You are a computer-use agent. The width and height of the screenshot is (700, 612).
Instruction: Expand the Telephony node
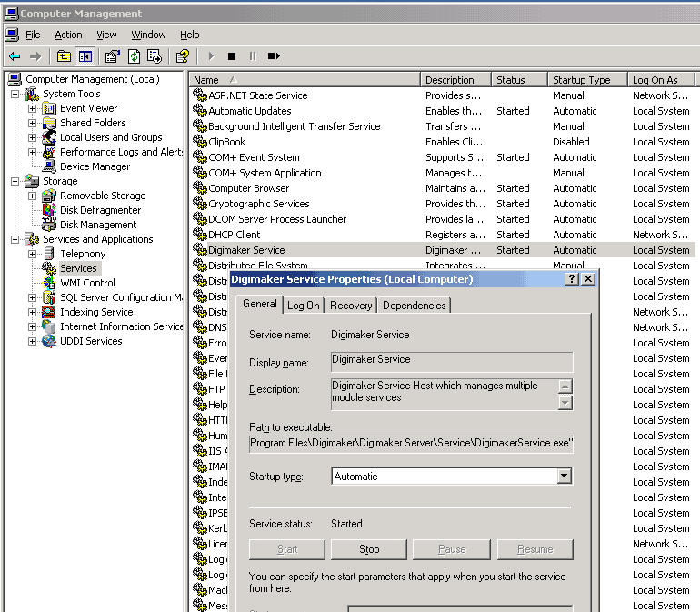coord(32,254)
